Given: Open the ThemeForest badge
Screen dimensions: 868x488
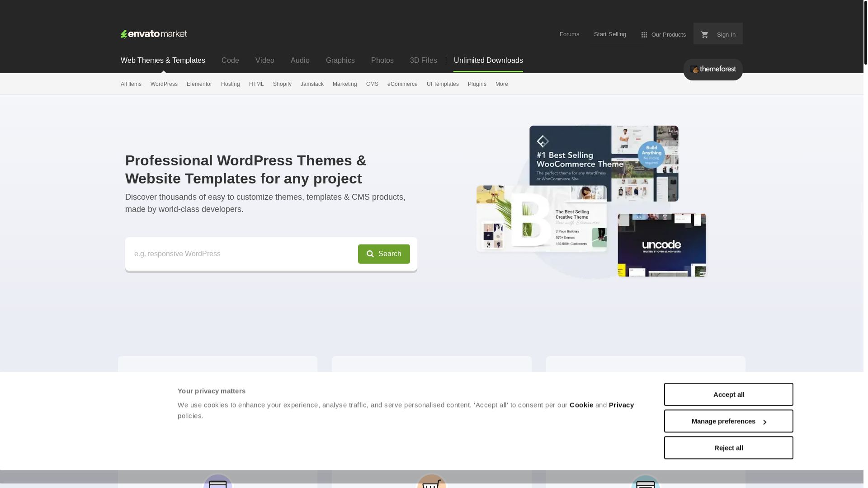Looking at the screenshot, I should (713, 70).
